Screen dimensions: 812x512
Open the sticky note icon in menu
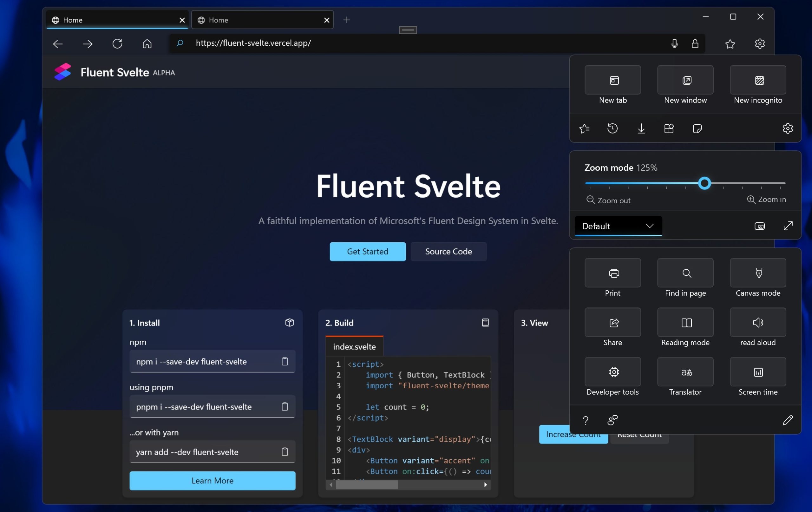pyautogui.click(x=697, y=128)
